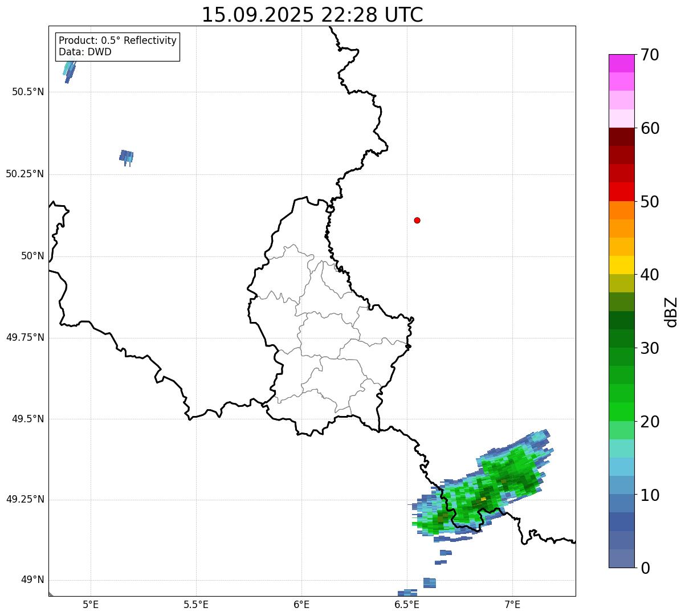Click the 7°E longitude tick label
The width and height of the screenshot is (685, 616).
(x=512, y=605)
